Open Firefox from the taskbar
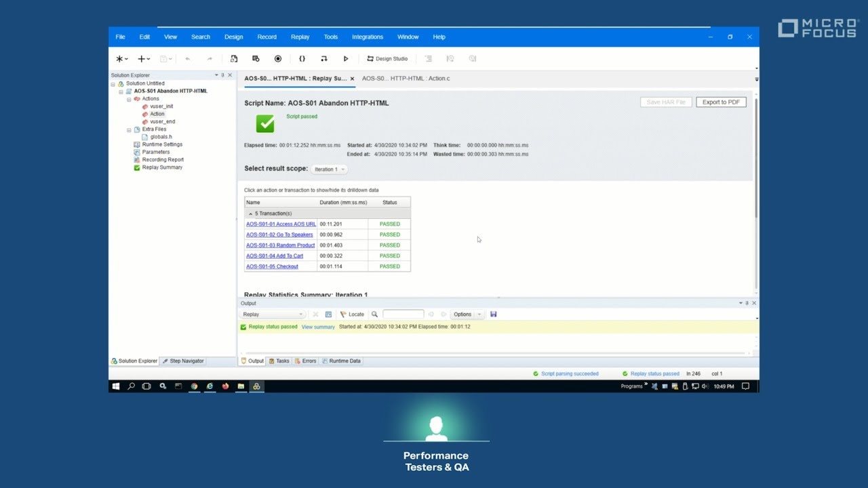Screen dimensions: 868x488 click(225, 386)
